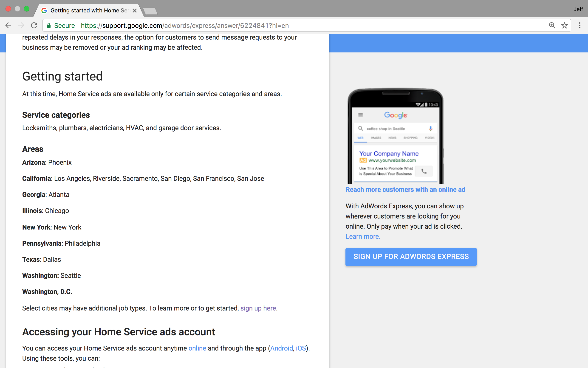Click the green Secure lock icon
This screenshot has height=368, width=588.
coord(49,26)
